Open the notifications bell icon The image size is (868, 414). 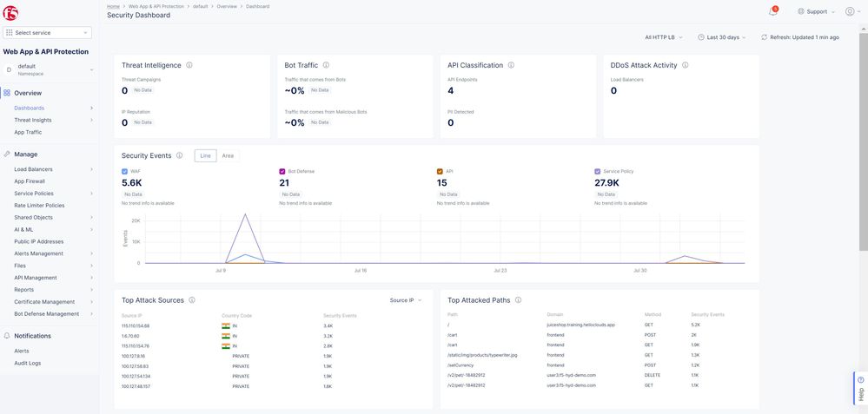[772, 11]
